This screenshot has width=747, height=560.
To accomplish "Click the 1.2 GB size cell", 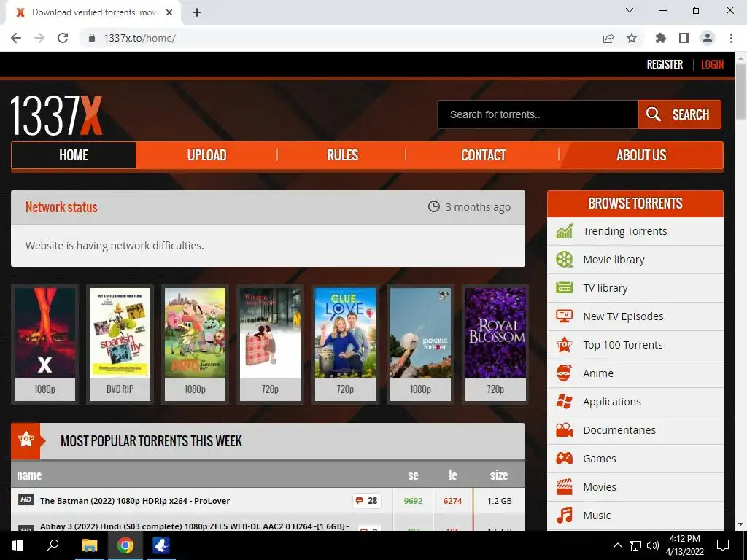I will pos(499,501).
